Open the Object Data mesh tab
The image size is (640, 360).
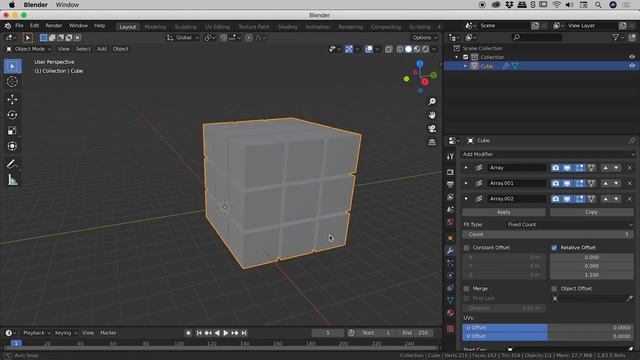pyautogui.click(x=450, y=300)
